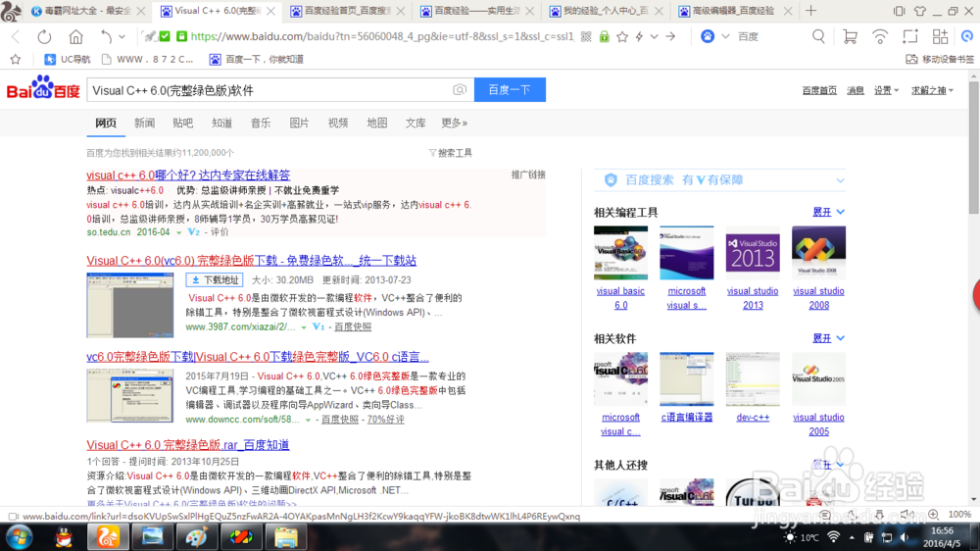Open the Visual C++ 6.0 完整绿色版.rar 百度知道 result

pyautogui.click(x=187, y=445)
